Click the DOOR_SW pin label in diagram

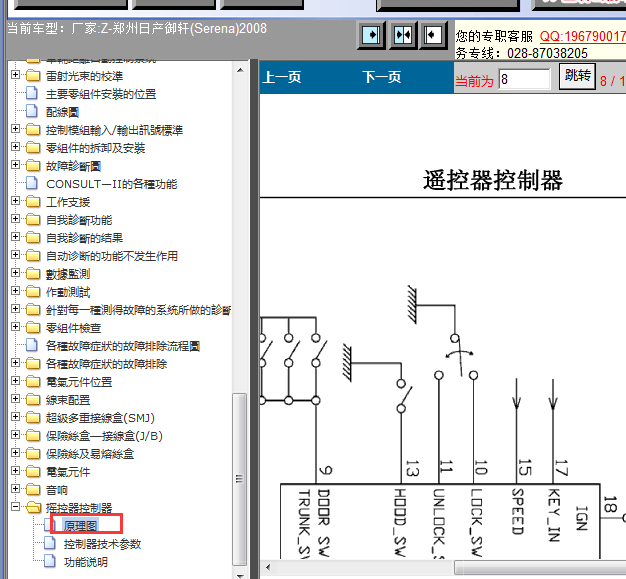(324, 523)
